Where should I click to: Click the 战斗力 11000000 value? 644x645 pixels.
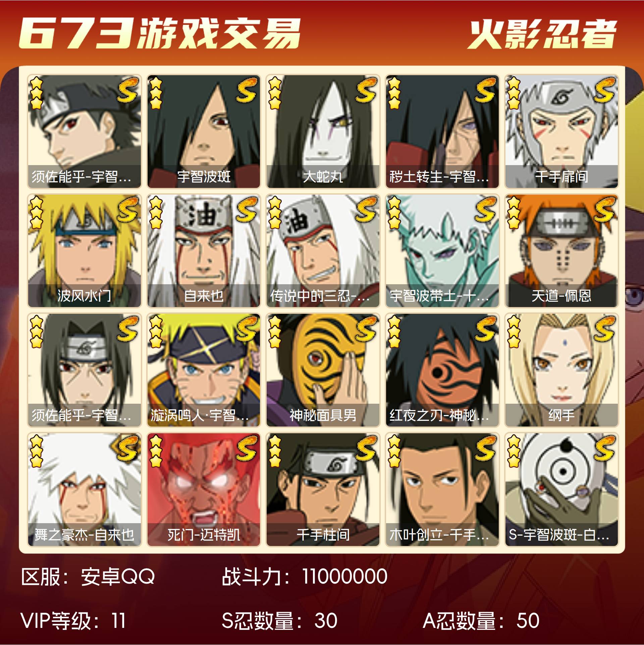pos(344,577)
